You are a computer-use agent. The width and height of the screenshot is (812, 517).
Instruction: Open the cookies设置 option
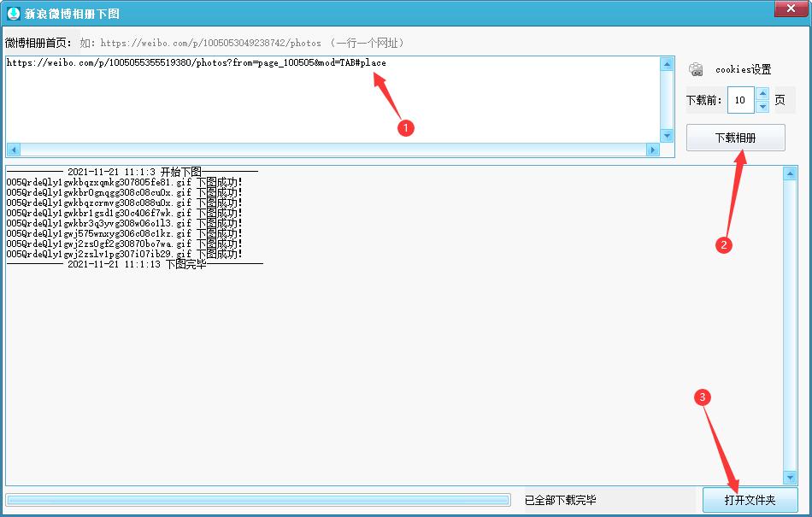point(743,69)
